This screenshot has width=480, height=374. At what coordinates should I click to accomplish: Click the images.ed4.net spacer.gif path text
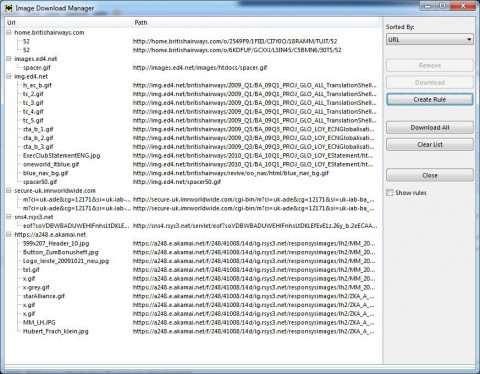point(200,68)
